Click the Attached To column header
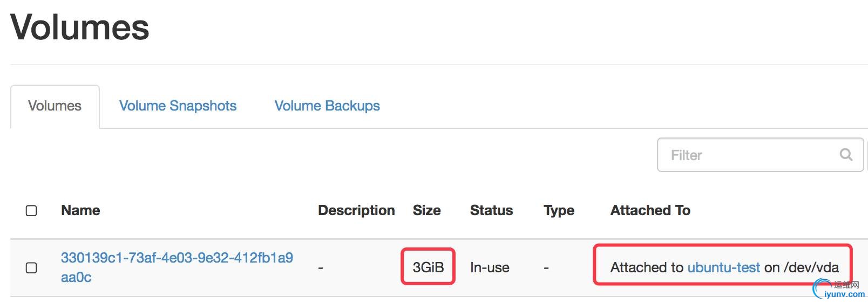The width and height of the screenshot is (868, 303). coord(650,210)
